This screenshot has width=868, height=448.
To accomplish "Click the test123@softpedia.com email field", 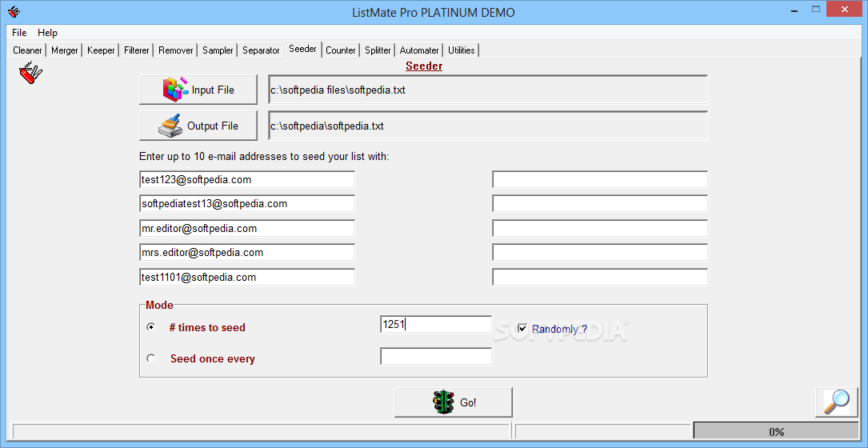I will tap(247, 179).
